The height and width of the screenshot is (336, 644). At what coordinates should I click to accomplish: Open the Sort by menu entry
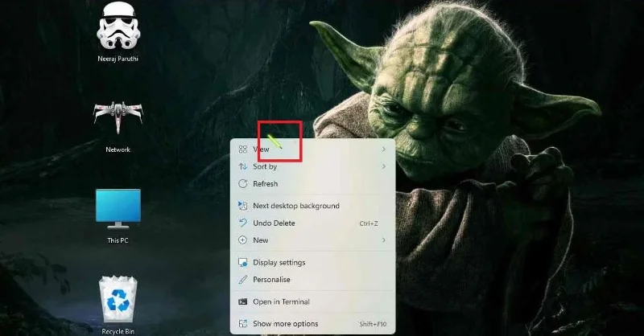313,166
